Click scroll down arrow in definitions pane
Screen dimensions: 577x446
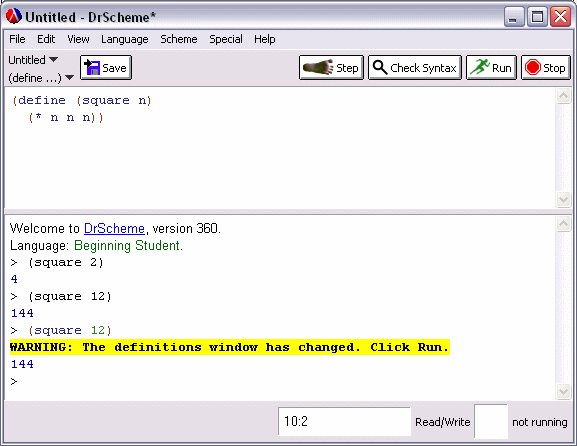point(563,199)
